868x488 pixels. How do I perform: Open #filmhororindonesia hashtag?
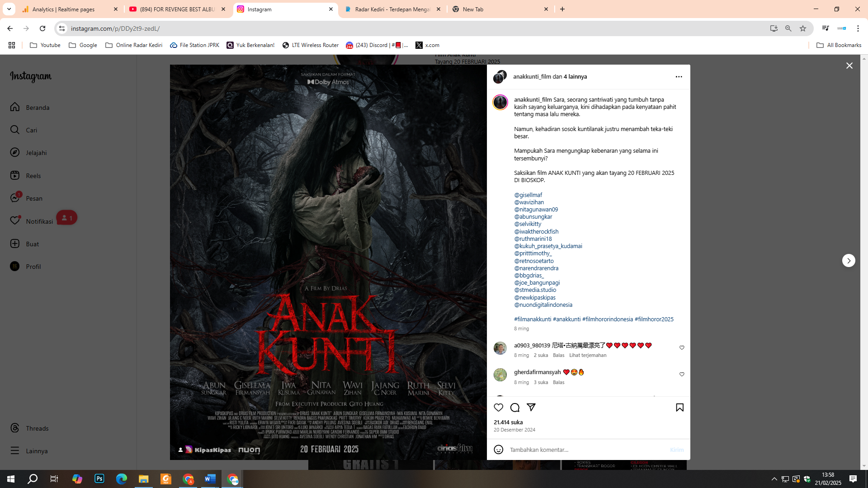[x=607, y=319]
